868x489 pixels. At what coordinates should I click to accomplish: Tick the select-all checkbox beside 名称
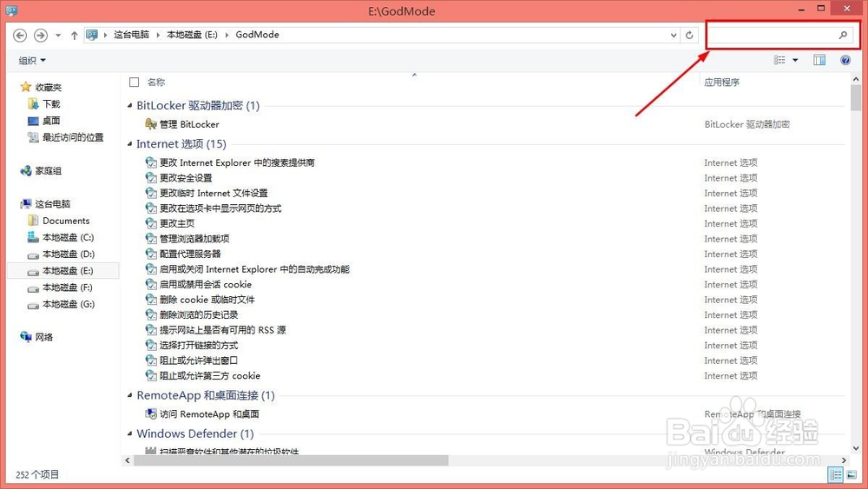(134, 82)
